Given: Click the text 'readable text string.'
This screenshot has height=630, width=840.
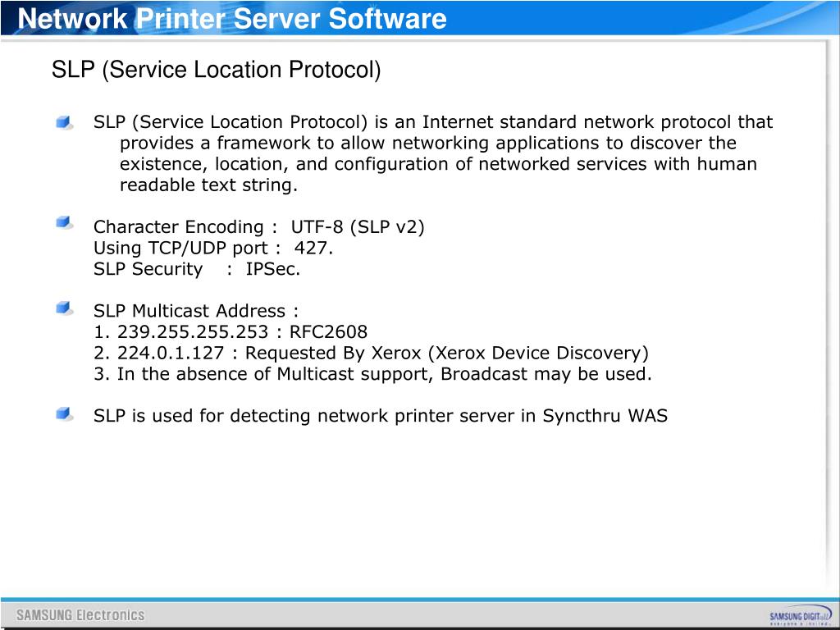Looking at the screenshot, I should point(208,185).
